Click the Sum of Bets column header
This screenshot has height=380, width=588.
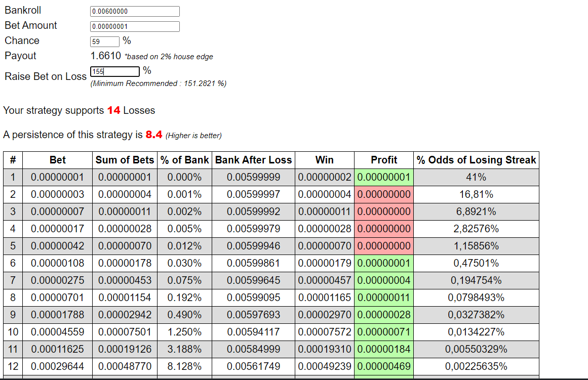(125, 160)
